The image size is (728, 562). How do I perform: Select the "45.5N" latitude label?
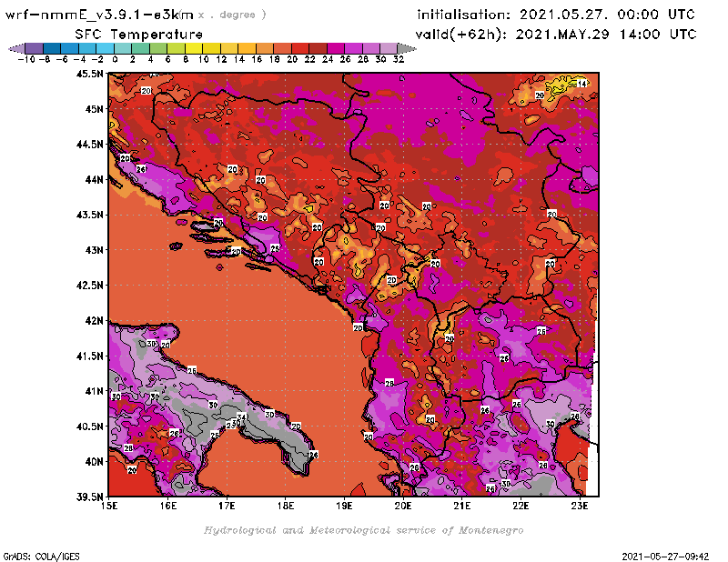(x=90, y=74)
